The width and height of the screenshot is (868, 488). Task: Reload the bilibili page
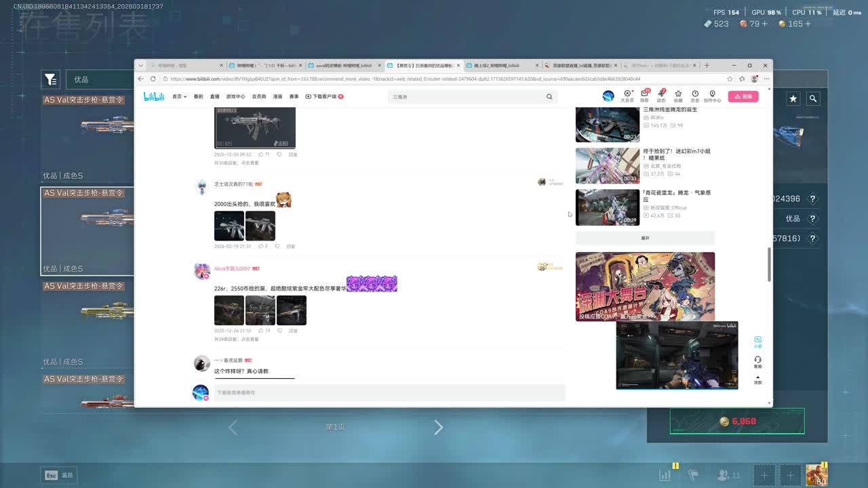coord(153,79)
